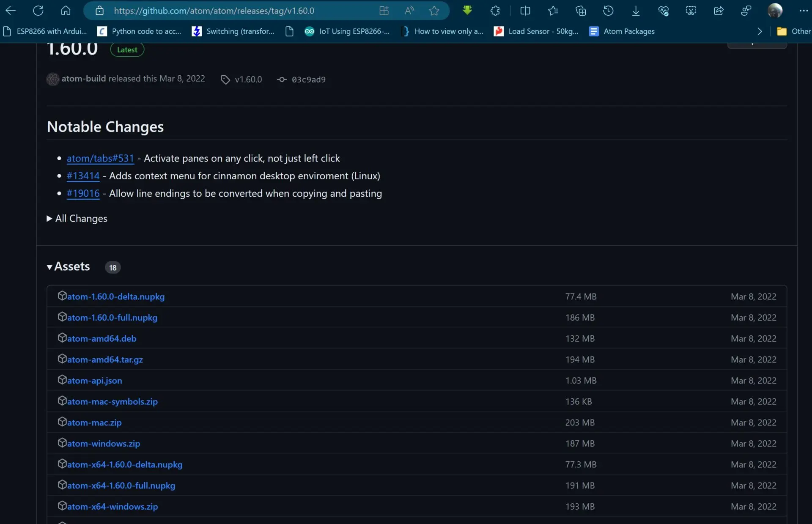Open 'IoT Using ESP8266-...' bookmark
This screenshot has height=524, width=812.
pyautogui.click(x=347, y=31)
